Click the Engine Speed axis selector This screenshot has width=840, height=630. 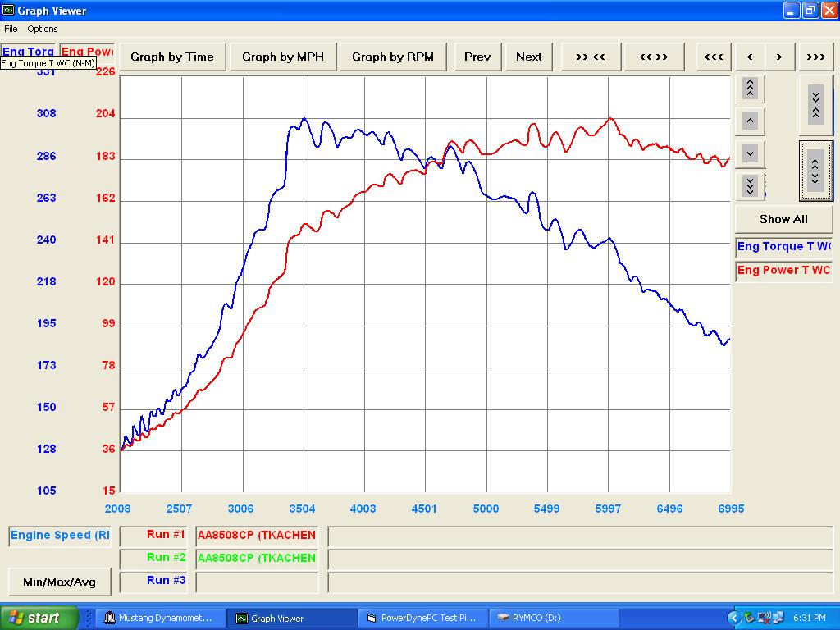(x=60, y=536)
